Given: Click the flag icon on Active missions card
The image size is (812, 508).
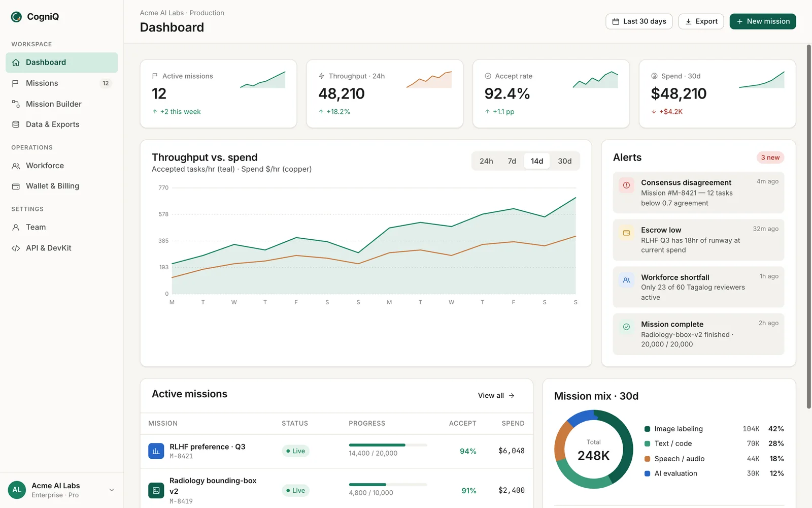Looking at the screenshot, I should tap(155, 76).
